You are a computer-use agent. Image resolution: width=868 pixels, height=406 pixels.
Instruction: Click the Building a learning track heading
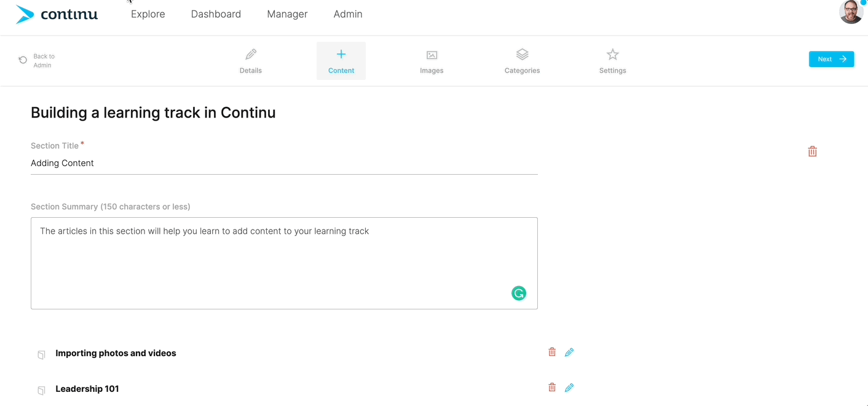tap(153, 113)
